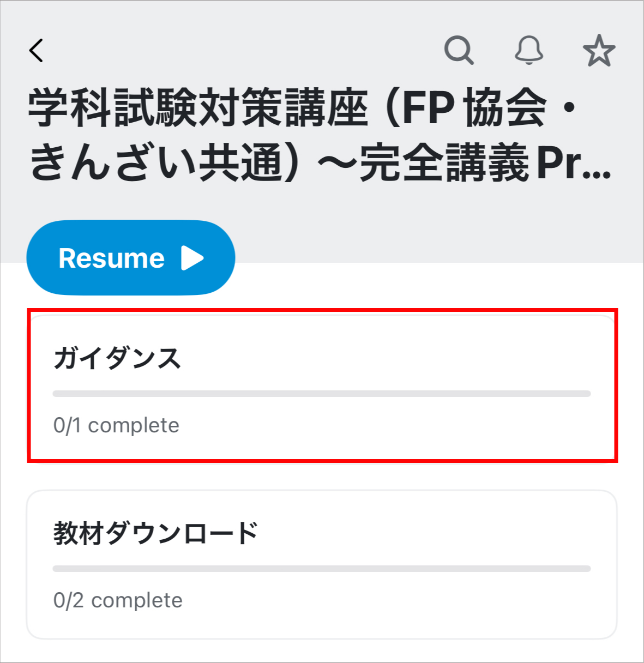Click the word Resume on the button

point(111,258)
